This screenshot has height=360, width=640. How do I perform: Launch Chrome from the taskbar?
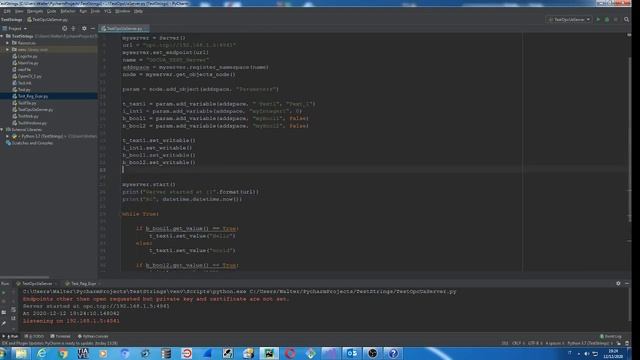point(62,353)
